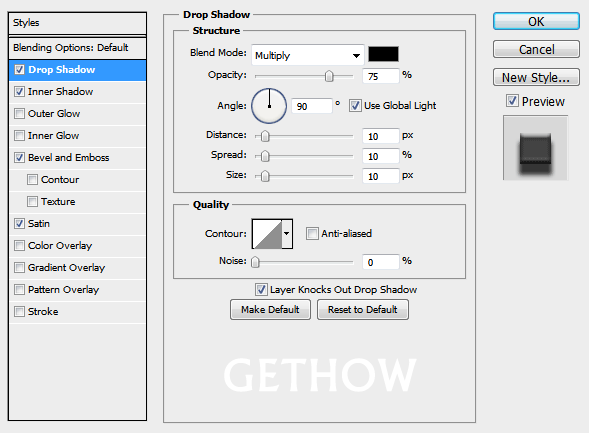Click the Make Default button
Screen dimensions: 589x433
pos(270,309)
